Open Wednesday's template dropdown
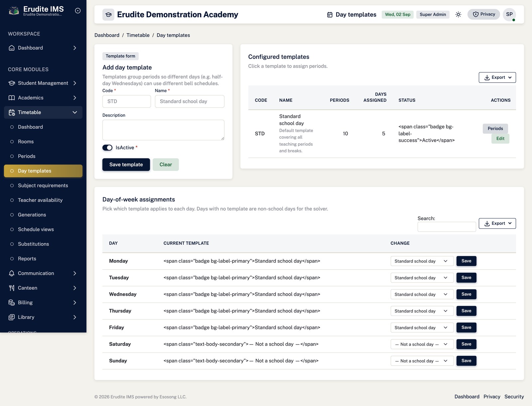This screenshot has width=532, height=406. [x=422, y=294]
